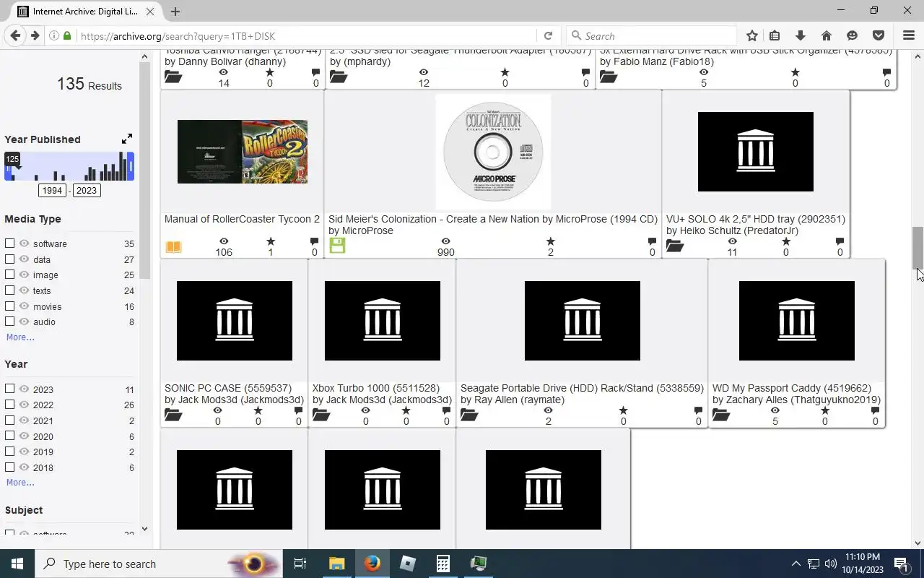
Task: Open the Firefox hamburger menu
Action: click(x=909, y=35)
